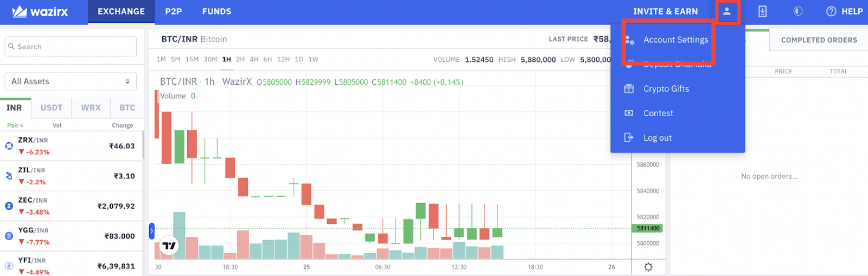Select 1H chart interval
Image resolution: width=868 pixels, height=276 pixels.
coord(226,59)
